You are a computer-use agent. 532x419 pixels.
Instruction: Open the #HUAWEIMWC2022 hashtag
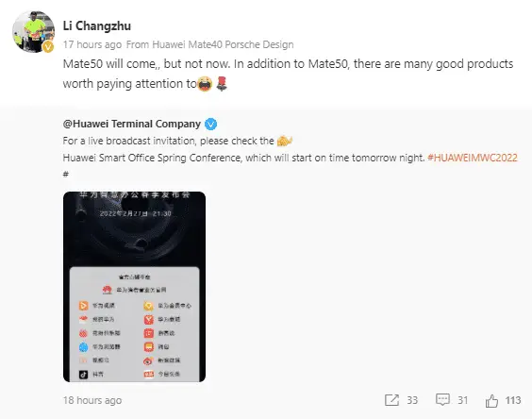tap(473, 158)
